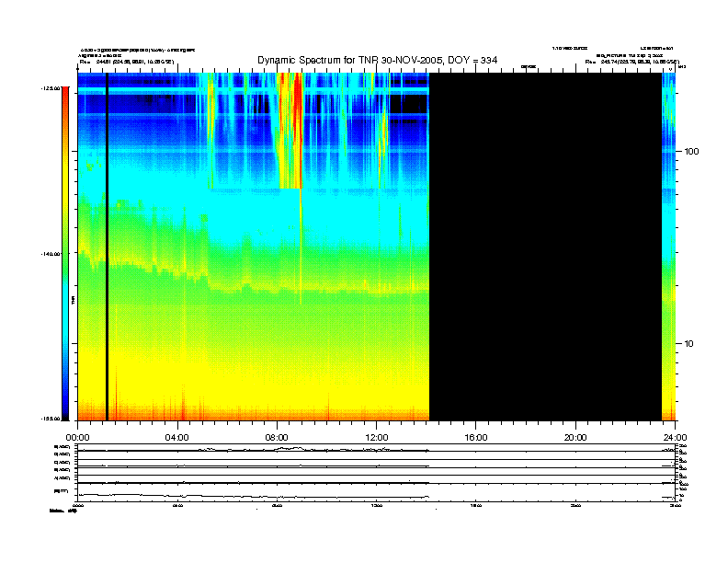This screenshot has width=728, height=563.
Task: Click the thin black vertical line near 01:00
Action: coord(107,247)
